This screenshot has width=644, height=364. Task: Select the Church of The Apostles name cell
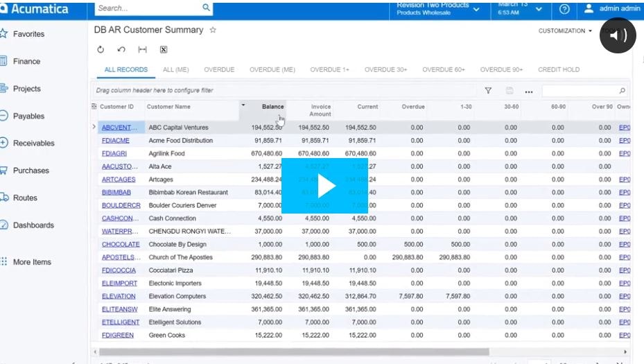181,257
